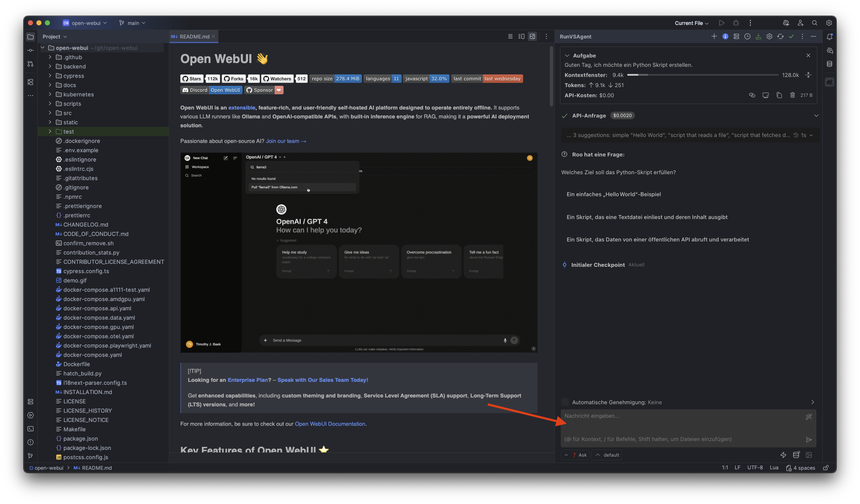Viewport: 860px width, 504px height.
Task: Open the Terminal tool window icon
Action: tap(30, 429)
